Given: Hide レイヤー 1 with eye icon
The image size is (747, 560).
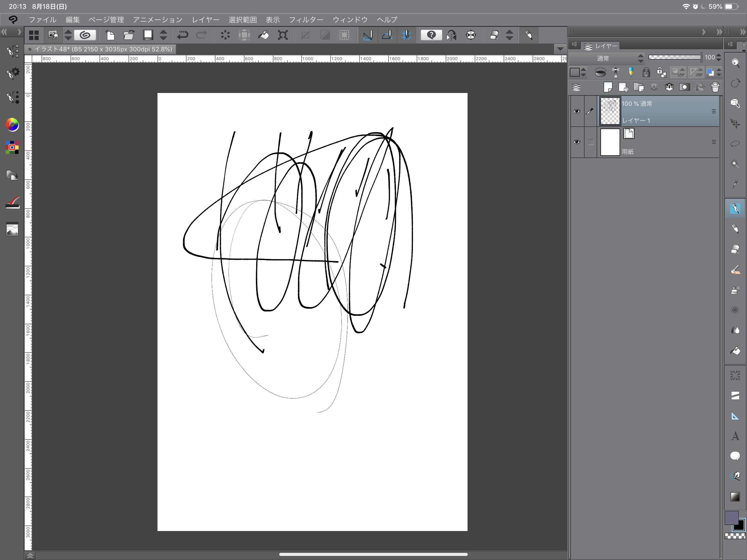Looking at the screenshot, I should coord(577,112).
